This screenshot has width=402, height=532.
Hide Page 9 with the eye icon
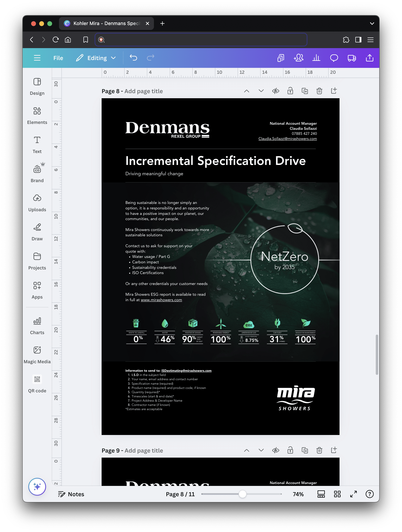point(276,450)
